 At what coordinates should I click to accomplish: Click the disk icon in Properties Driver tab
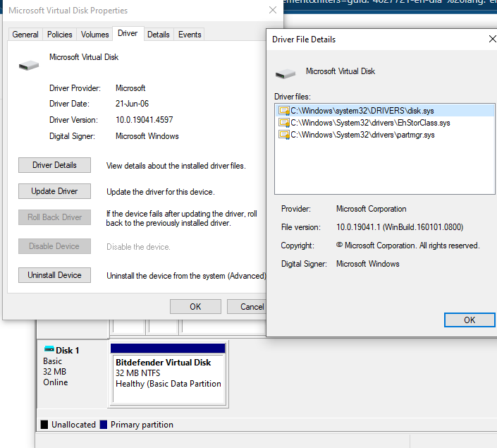(28, 66)
